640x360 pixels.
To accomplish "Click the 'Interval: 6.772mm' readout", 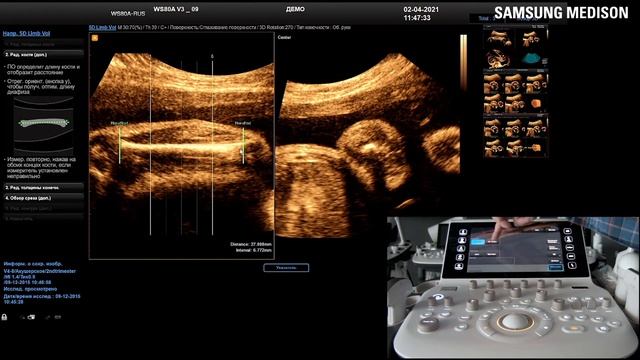I will click(x=253, y=250).
